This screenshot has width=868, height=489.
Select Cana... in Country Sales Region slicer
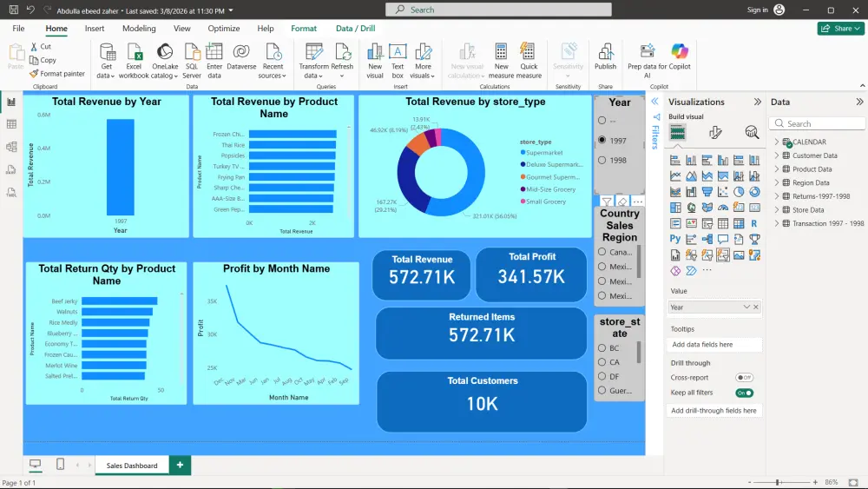point(602,252)
